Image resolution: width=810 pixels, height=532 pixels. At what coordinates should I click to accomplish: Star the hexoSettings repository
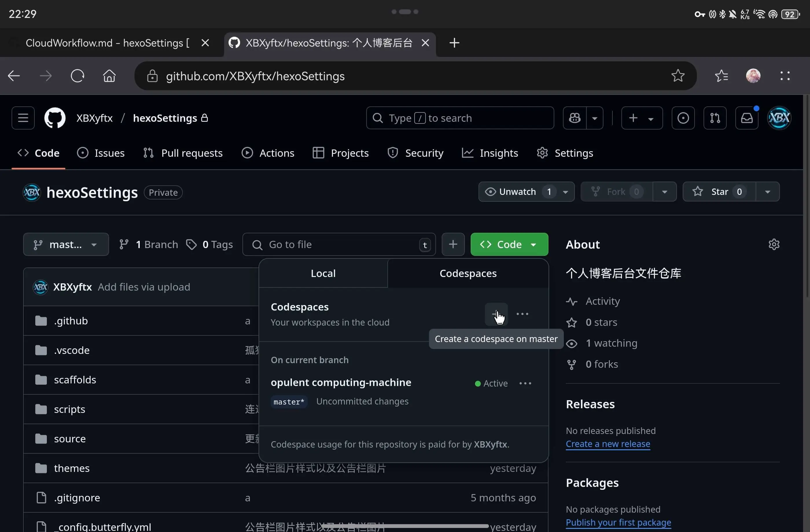719,192
